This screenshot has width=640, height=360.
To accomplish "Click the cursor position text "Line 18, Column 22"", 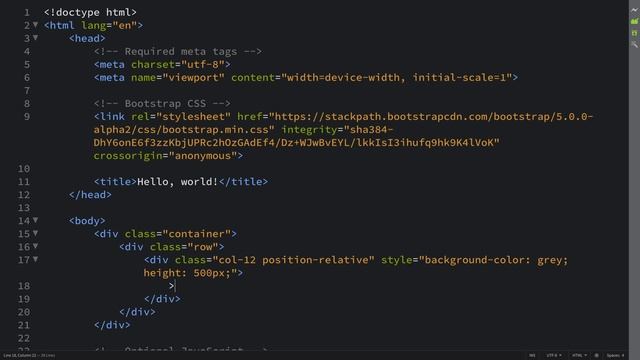I will point(20,356).
